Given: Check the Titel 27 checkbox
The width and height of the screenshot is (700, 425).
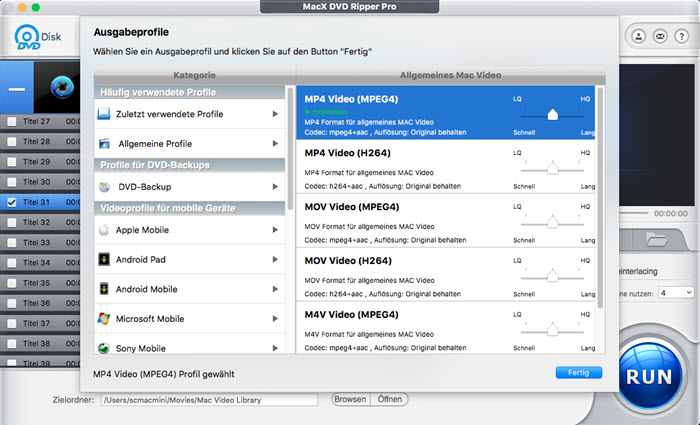Looking at the screenshot, I should pos(12,121).
